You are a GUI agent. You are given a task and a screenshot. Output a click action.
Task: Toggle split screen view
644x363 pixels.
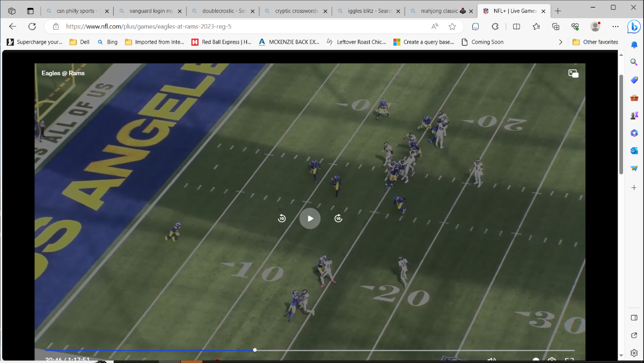tap(516, 26)
